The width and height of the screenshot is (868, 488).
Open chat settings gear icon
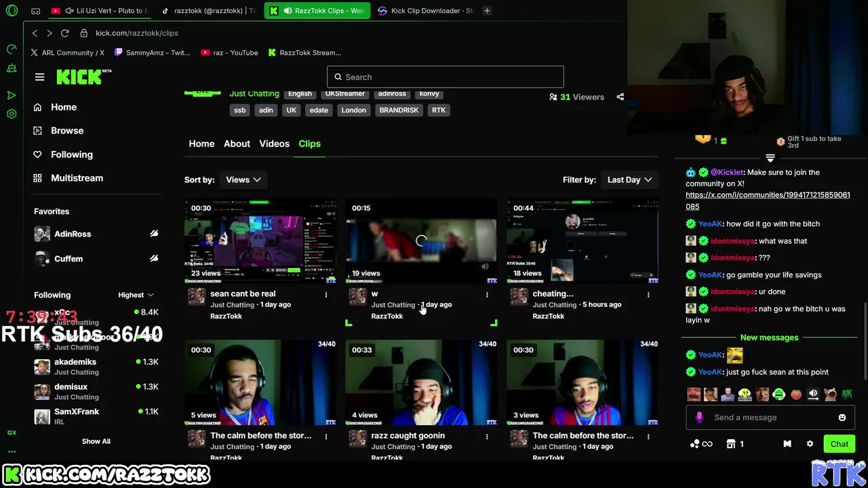click(x=810, y=444)
